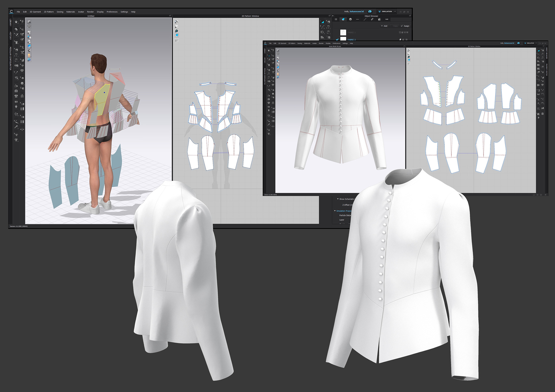Open the SIMULATION mode dropdown arrow
This screenshot has height=392, width=555.
395,12
